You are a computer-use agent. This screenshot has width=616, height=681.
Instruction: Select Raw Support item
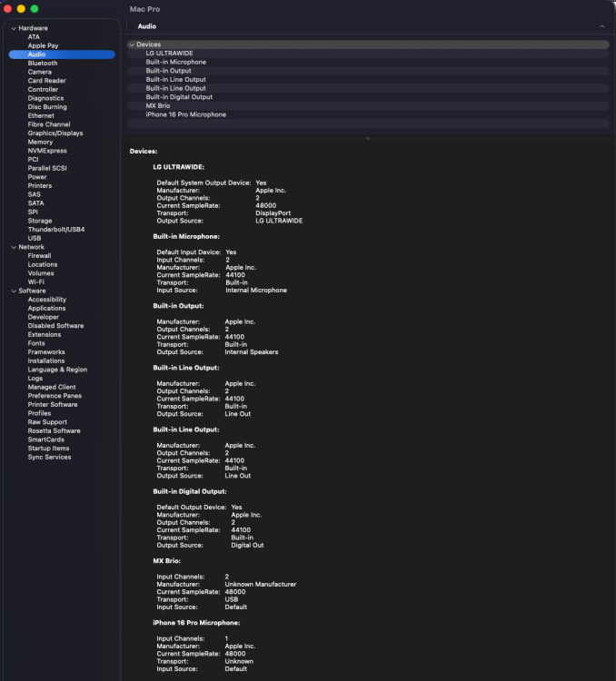pyautogui.click(x=47, y=422)
